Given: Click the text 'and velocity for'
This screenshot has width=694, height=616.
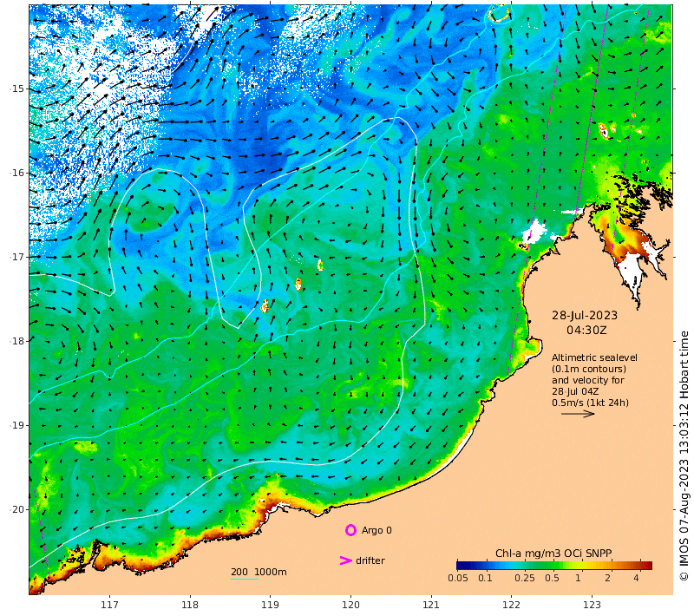Looking at the screenshot, I should click(x=588, y=380).
